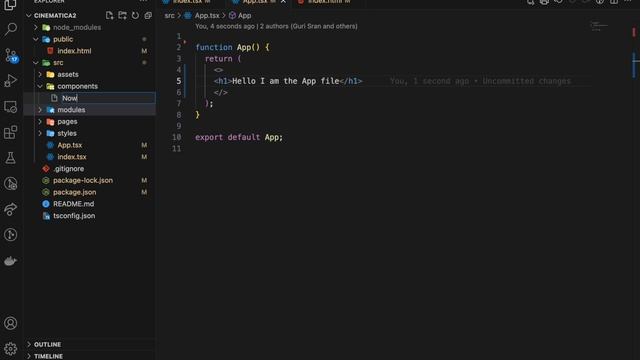Viewport: 640px width, 360px height.
Task: Open the Extensions view
Action: pyautogui.click(x=11, y=132)
